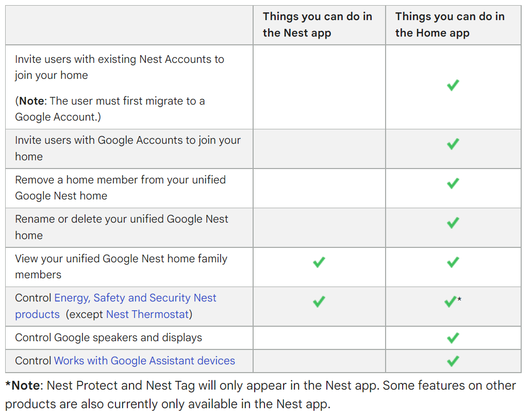Open the Energy, Safety and Security Nest link
Viewport: 532px width, 419px height.
coord(135,298)
